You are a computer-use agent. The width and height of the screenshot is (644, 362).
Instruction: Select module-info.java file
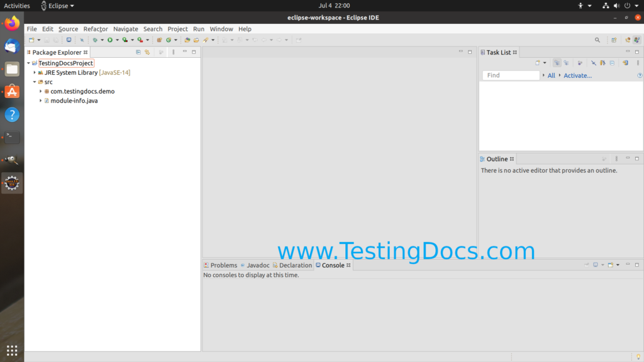pos(74,101)
